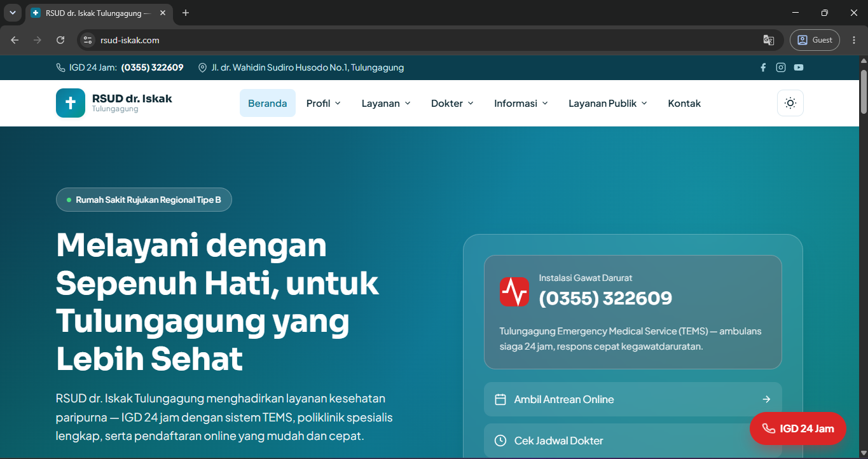Viewport: 868px width, 459px height.
Task: Click the clock icon on Cek Jadwal Dokter
Action: point(500,441)
